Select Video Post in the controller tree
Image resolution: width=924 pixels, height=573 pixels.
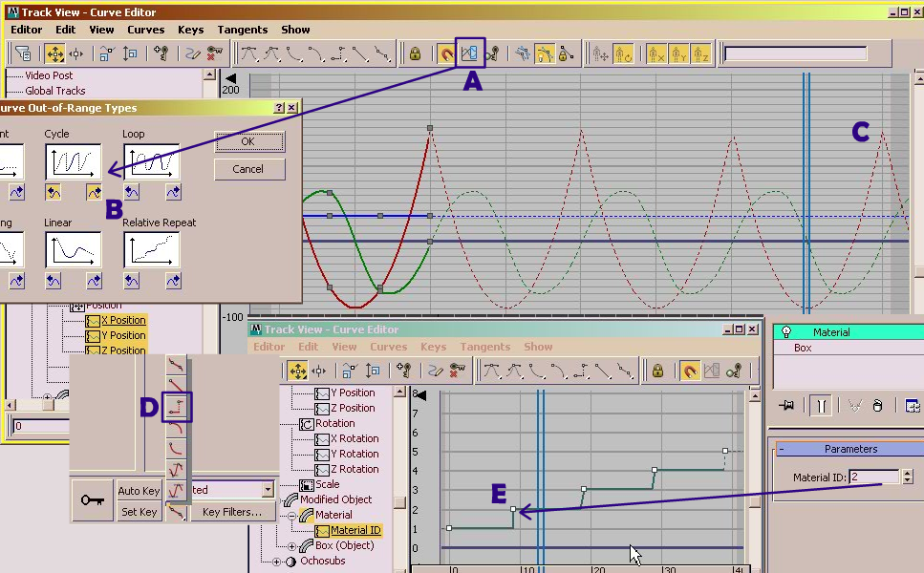coord(49,75)
